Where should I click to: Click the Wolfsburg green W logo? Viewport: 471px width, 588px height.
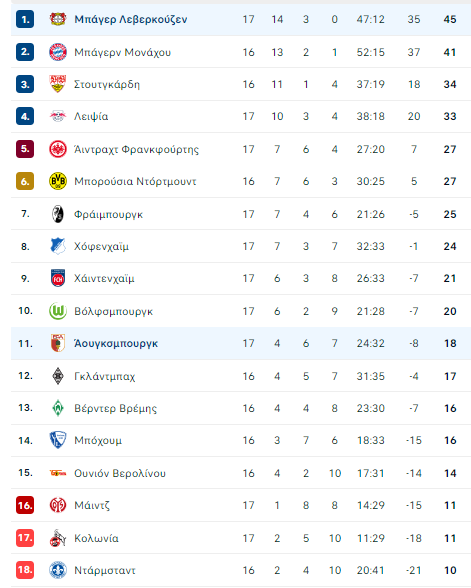[x=58, y=311]
